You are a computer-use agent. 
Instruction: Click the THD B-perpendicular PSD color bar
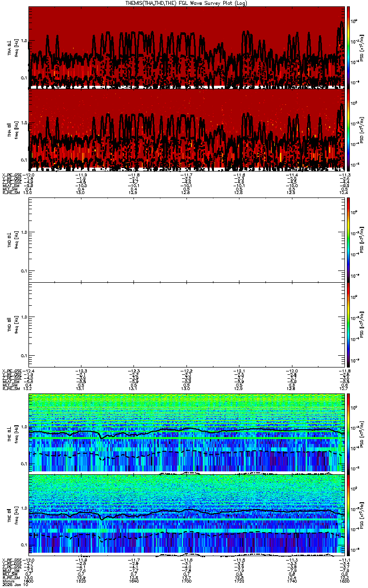click(348, 241)
